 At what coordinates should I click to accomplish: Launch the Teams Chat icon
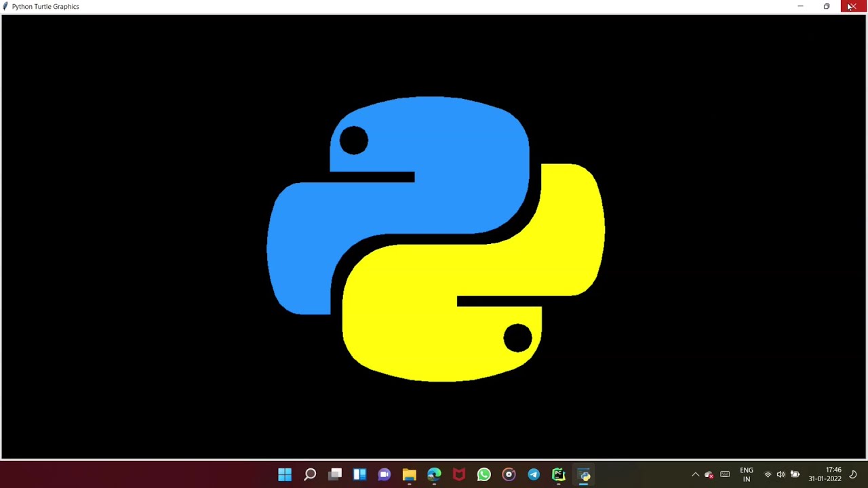[x=384, y=474]
